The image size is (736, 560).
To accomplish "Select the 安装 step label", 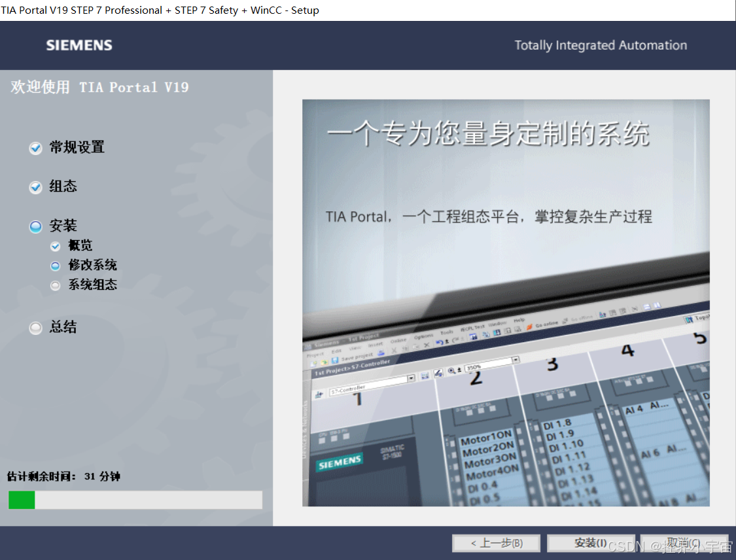I will pos(63,225).
